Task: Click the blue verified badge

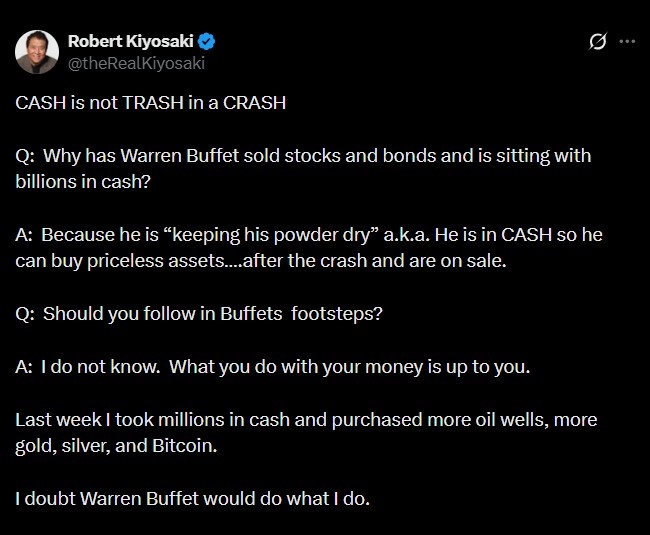Action: [x=207, y=41]
